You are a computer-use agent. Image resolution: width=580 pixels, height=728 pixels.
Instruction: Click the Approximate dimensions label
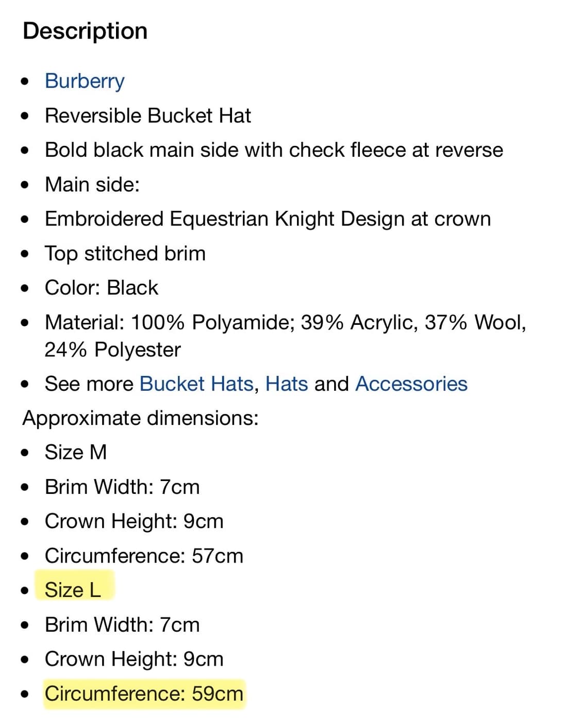pos(140,418)
